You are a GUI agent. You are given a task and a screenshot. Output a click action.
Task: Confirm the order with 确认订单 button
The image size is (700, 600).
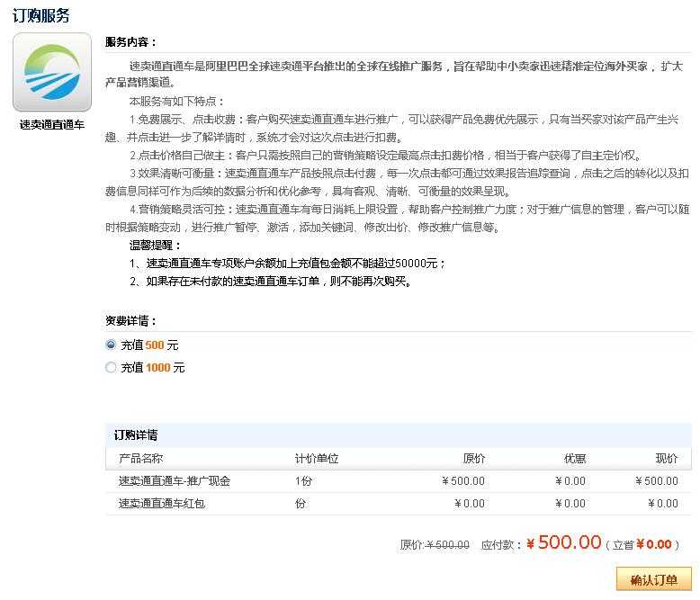pyautogui.click(x=654, y=579)
